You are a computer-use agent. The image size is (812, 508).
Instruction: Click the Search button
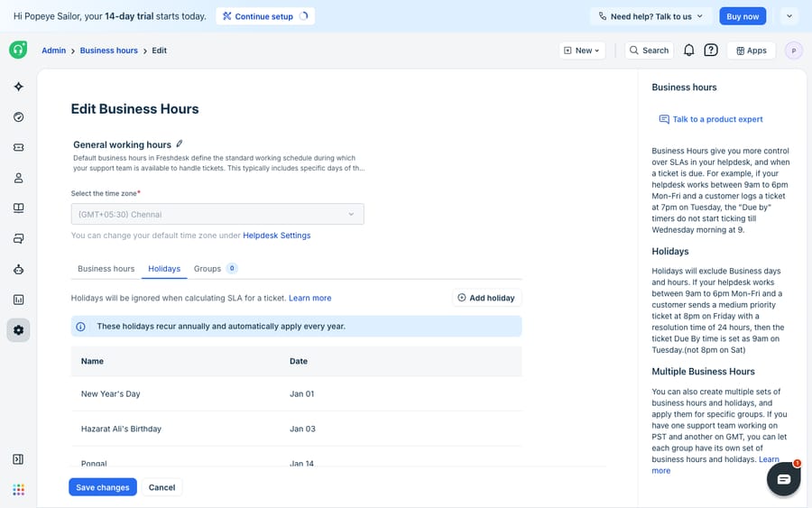pos(649,51)
